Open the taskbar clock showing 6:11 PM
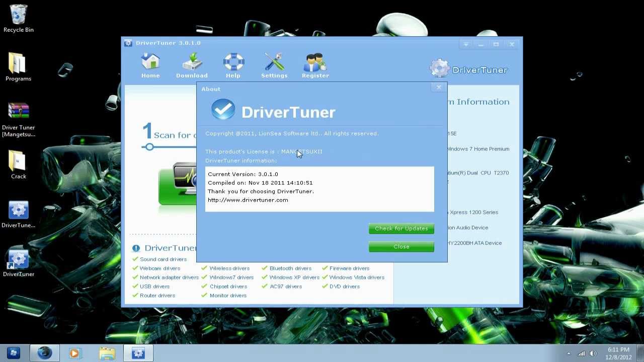Screen dimensions: 644x362 618,353
